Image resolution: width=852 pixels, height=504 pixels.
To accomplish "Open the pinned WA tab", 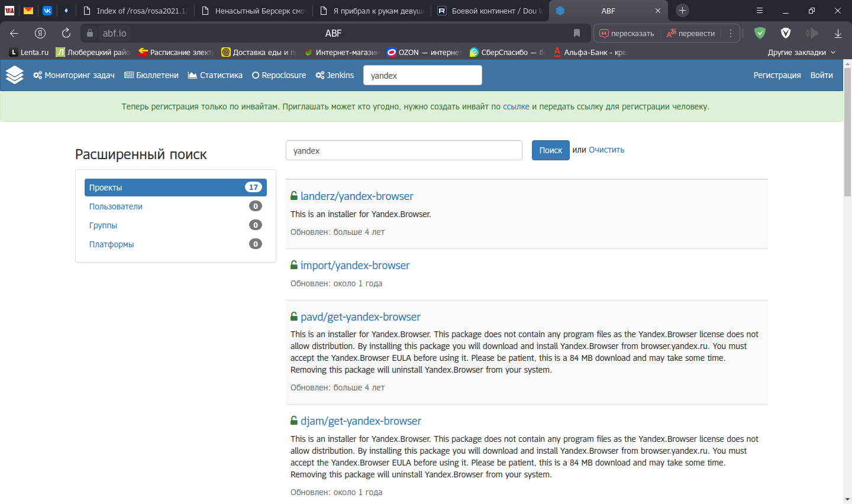I will pos(9,11).
